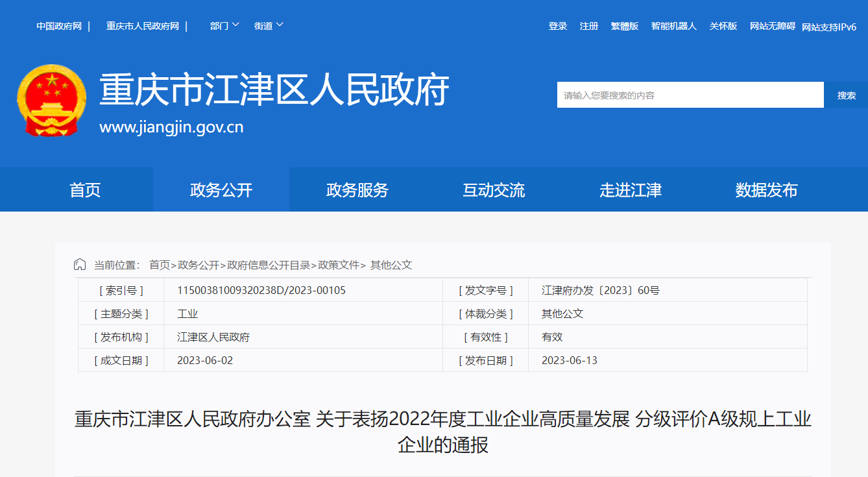Click the 工业 subject category value

(187, 313)
